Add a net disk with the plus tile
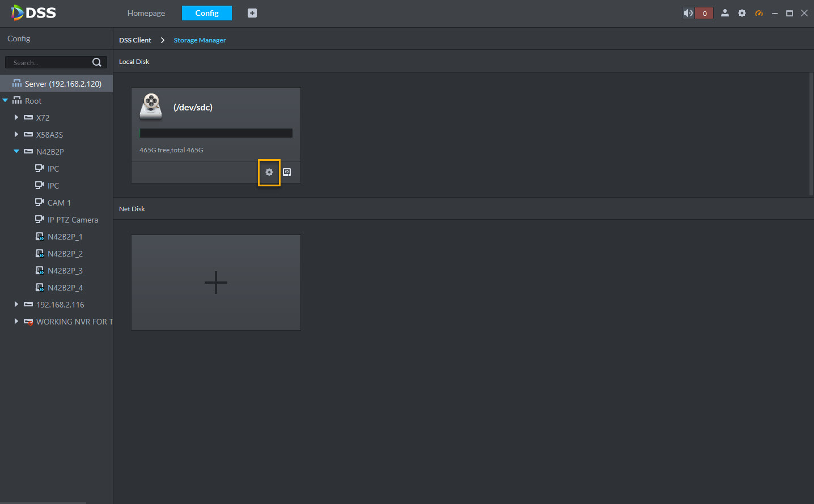This screenshot has width=814, height=504. coord(216,283)
